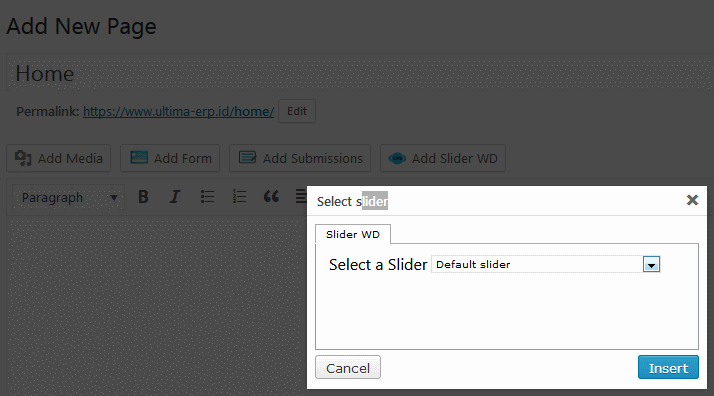Viewport: 714px width, 396px height.
Task: Click the Default slider combo box
Action: pyautogui.click(x=546, y=264)
